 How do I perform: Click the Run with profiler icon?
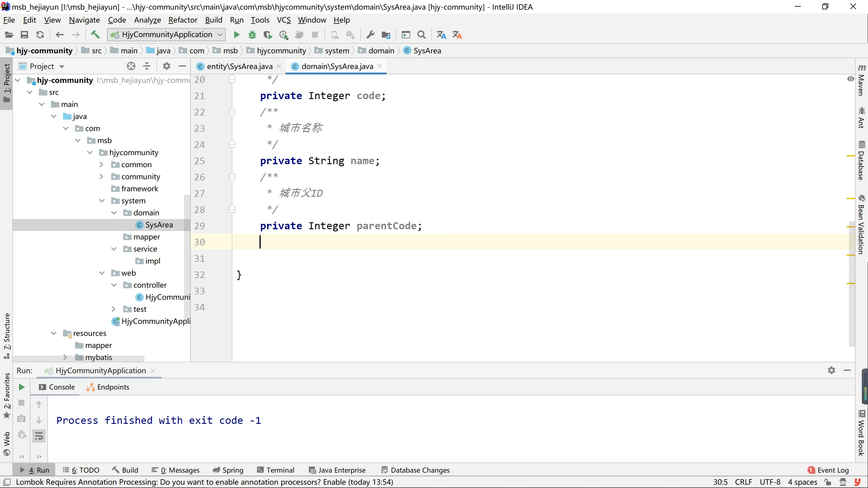click(x=284, y=35)
